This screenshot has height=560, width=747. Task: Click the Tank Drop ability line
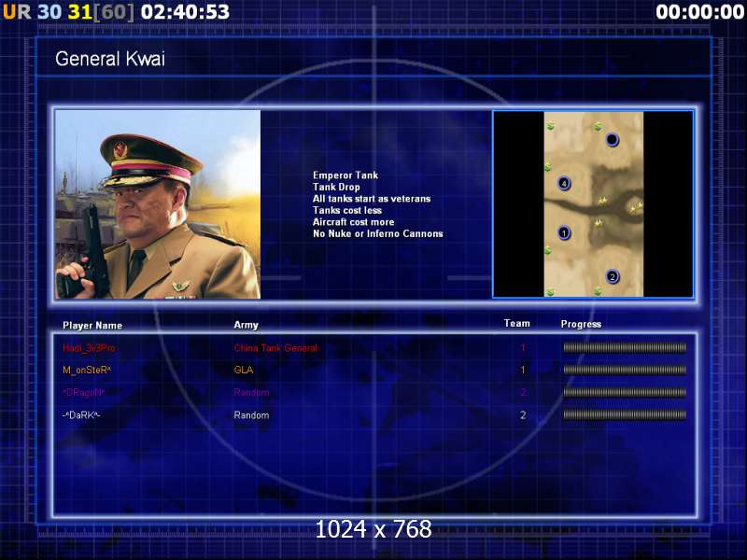pyautogui.click(x=336, y=188)
